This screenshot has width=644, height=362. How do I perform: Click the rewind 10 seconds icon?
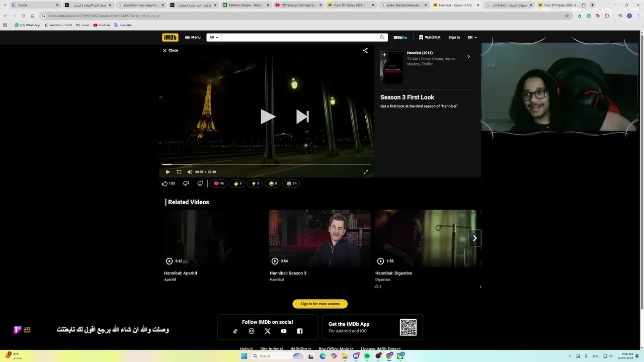[x=179, y=172]
